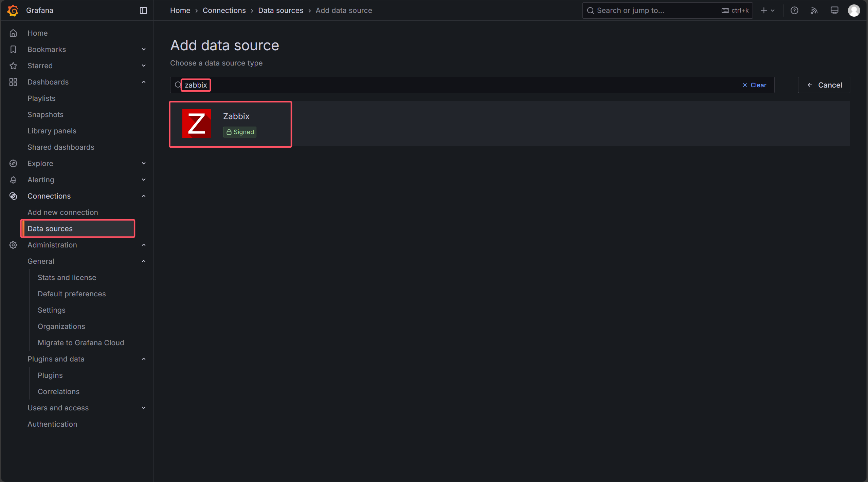Collapse the Plugins and data chevron
The image size is (868, 482).
[144, 359]
